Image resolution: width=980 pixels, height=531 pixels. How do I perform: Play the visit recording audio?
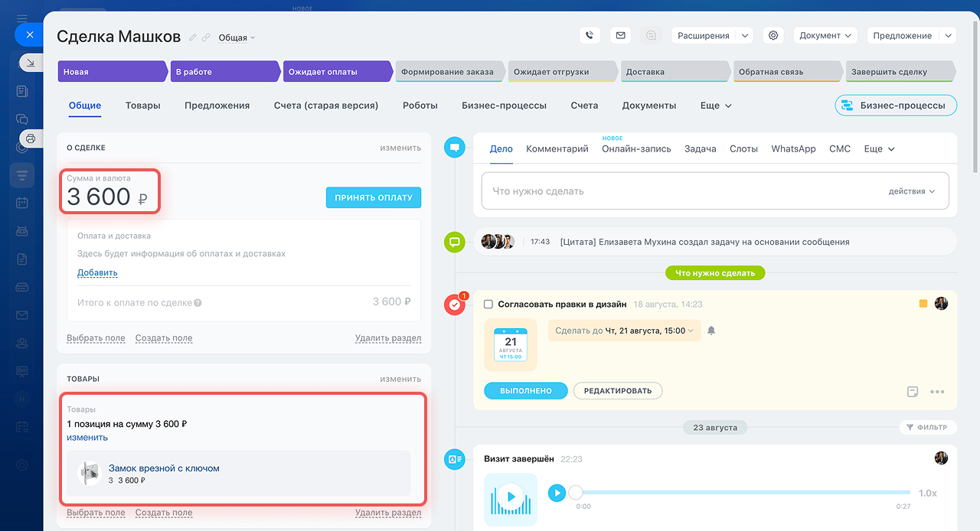557,493
